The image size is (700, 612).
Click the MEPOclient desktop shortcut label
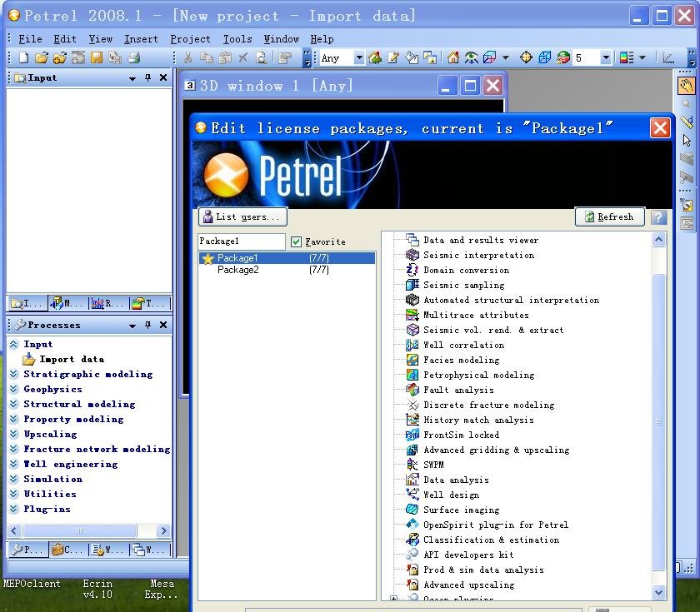point(32,584)
